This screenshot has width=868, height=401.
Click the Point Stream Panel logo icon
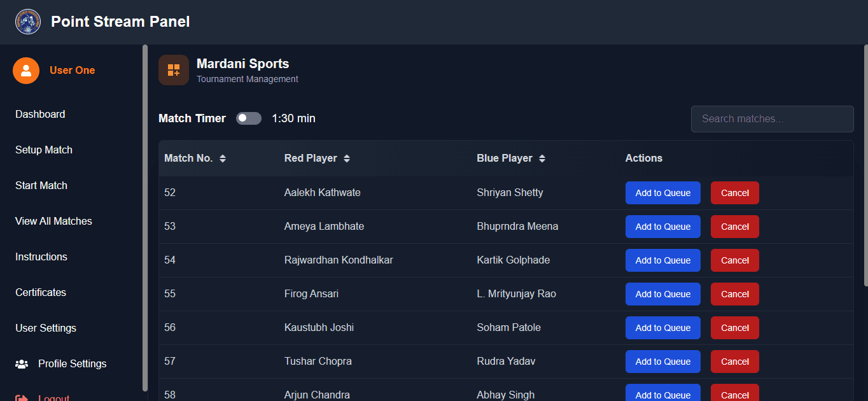pos(27,22)
